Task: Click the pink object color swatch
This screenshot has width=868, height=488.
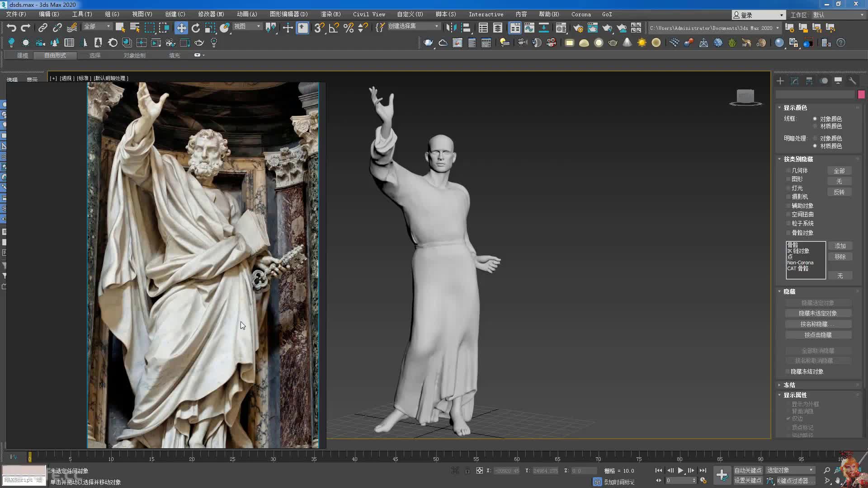Action: pos(861,94)
